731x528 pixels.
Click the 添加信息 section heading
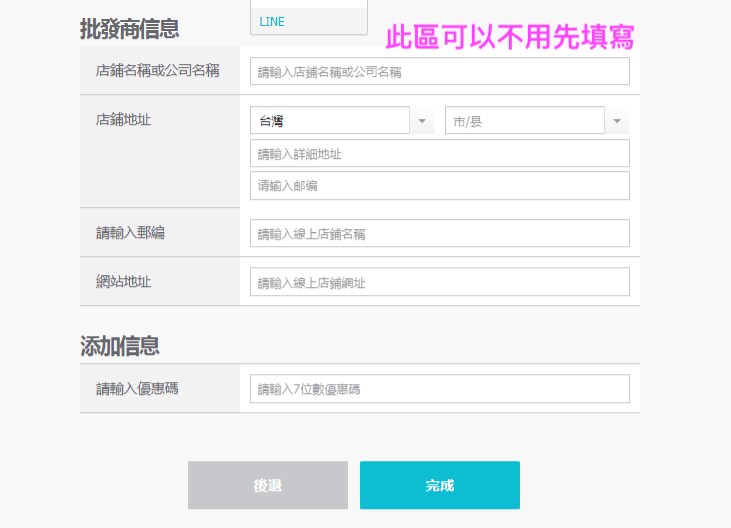(x=120, y=346)
